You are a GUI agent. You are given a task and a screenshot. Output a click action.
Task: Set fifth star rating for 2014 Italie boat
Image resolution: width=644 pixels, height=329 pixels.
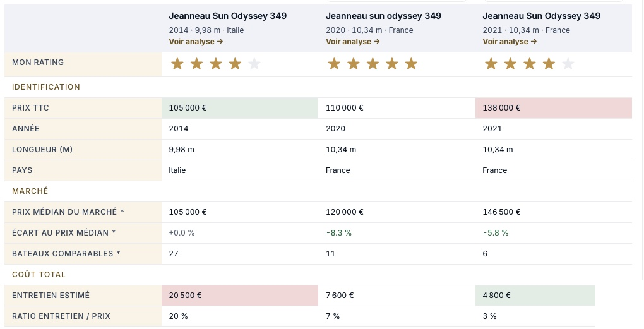click(254, 64)
